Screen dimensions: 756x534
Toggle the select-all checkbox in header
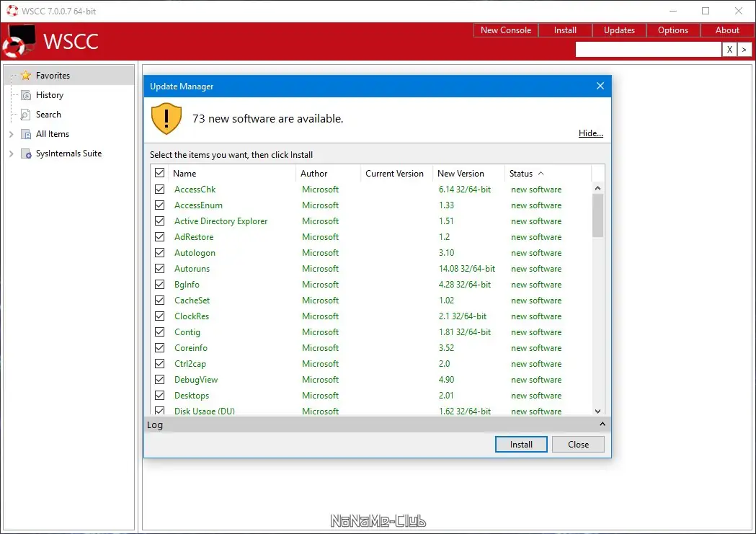pos(159,172)
